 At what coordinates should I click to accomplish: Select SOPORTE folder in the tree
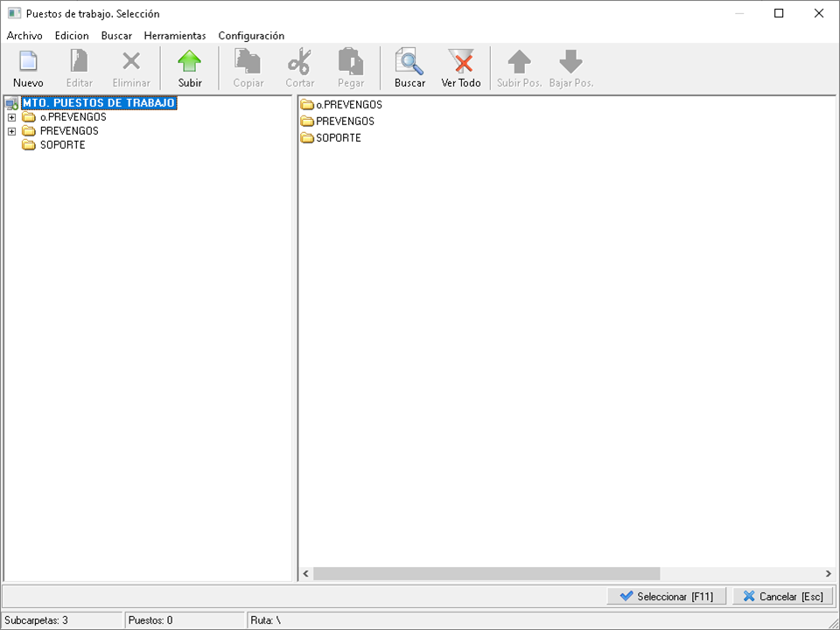[62, 145]
